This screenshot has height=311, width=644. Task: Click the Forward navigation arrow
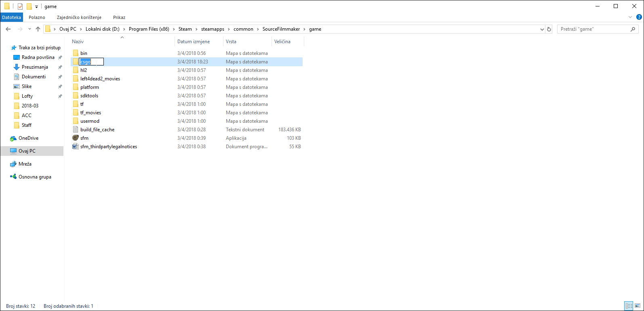[x=20, y=29]
